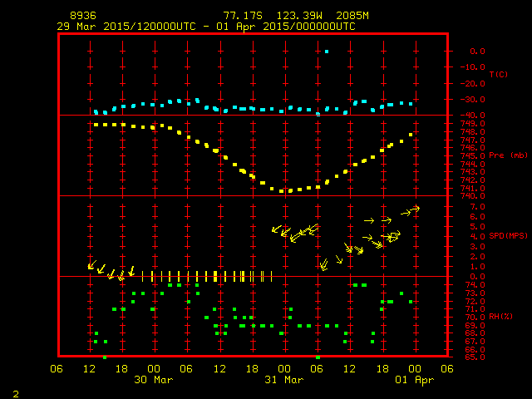The width and height of the screenshot is (532, 399).
Task: Select the 3.0 wind speed tick value
Action: click(478, 247)
